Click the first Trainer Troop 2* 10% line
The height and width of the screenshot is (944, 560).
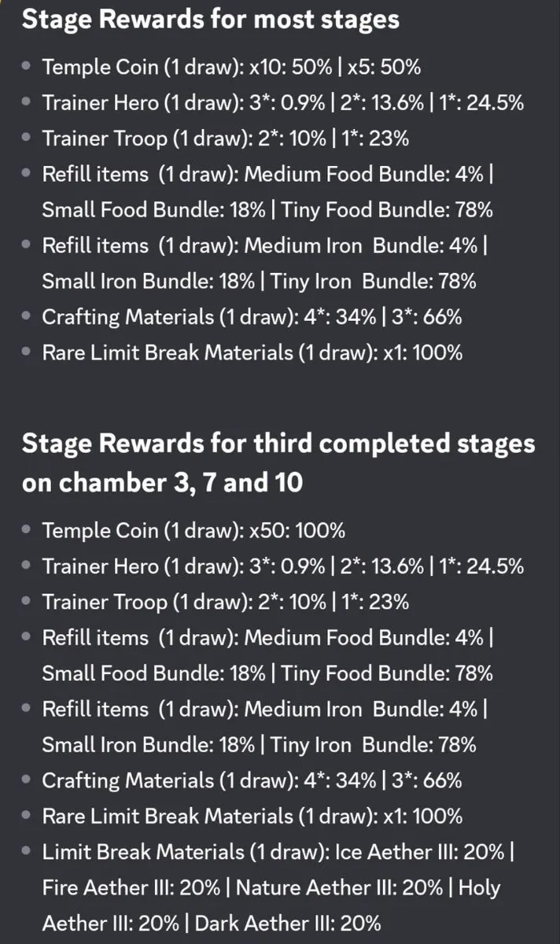226,138
